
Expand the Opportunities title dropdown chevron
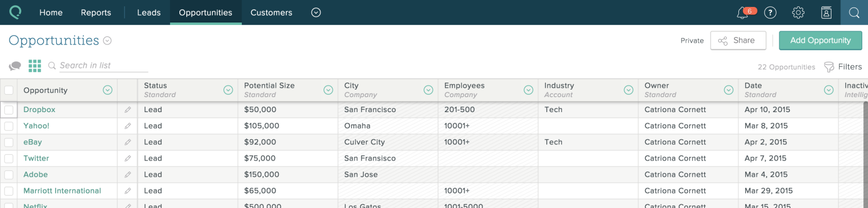[107, 41]
